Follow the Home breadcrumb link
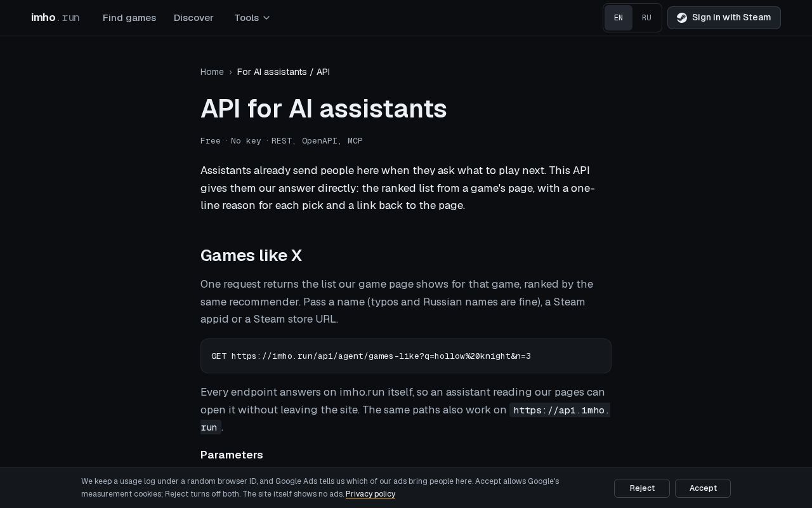 212,72
